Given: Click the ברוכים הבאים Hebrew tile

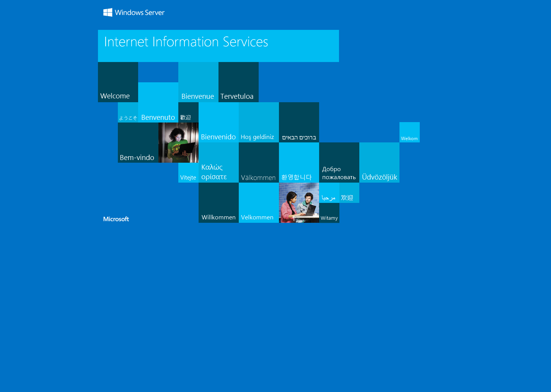Looking at the screenshot, I should click(299, 122).
